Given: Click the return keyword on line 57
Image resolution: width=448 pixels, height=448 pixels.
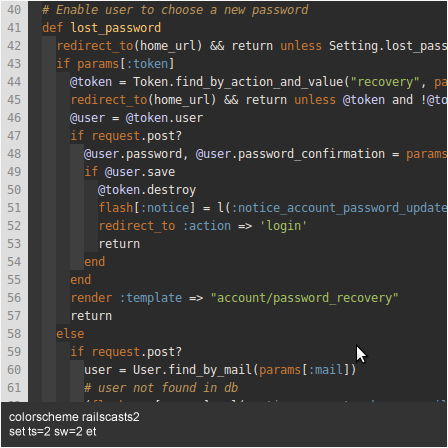Looking at the screenshot, I should (91, 316).
